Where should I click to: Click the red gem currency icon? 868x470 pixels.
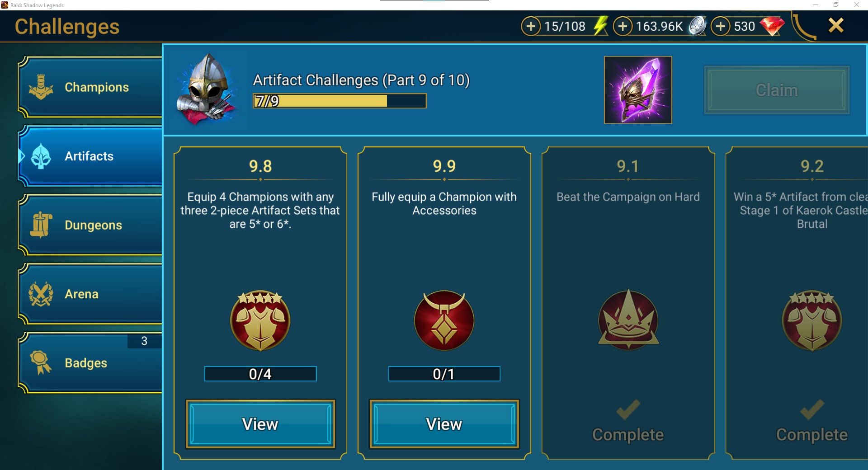(772, 26)
